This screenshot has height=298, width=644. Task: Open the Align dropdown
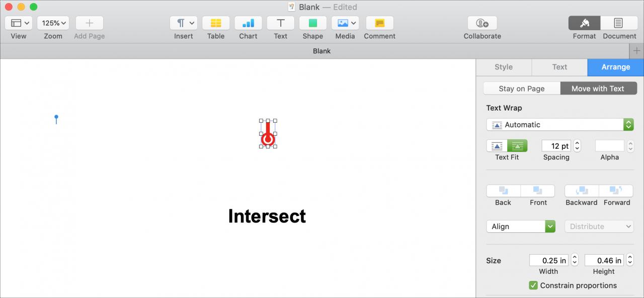click(x=521, y=227)
